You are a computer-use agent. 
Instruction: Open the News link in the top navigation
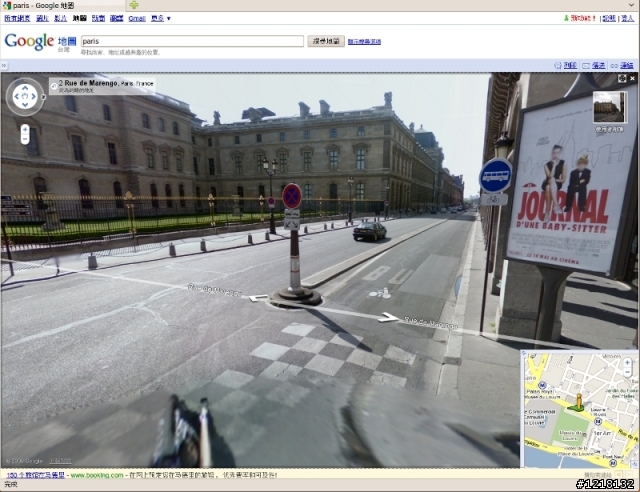98,18
